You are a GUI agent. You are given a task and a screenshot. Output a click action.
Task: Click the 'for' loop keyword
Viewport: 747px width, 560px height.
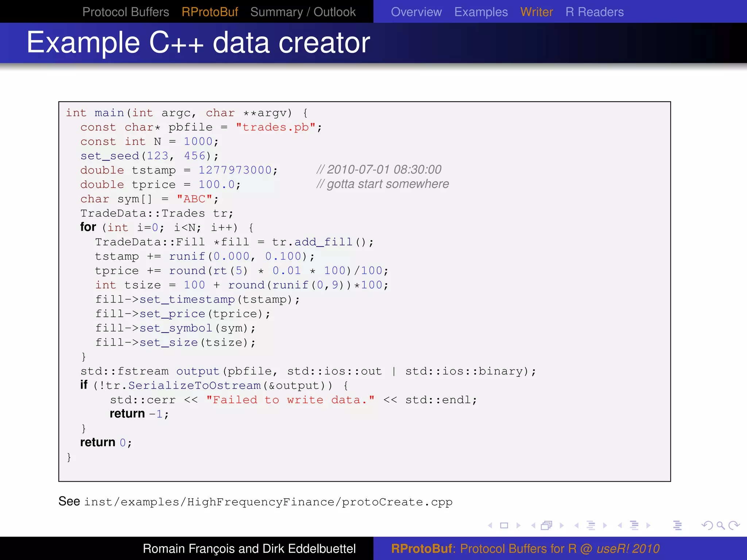[x=88, y=227]
